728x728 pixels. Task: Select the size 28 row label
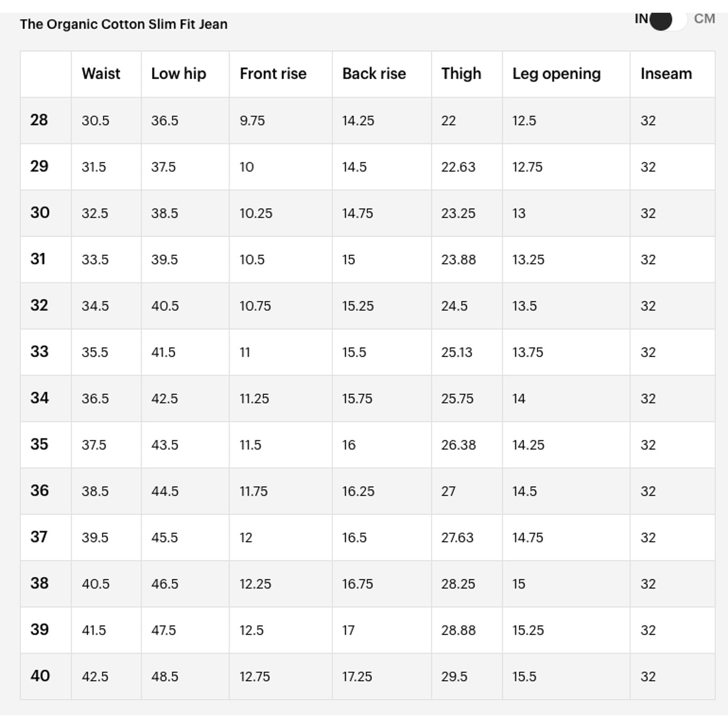click(39, 120)
